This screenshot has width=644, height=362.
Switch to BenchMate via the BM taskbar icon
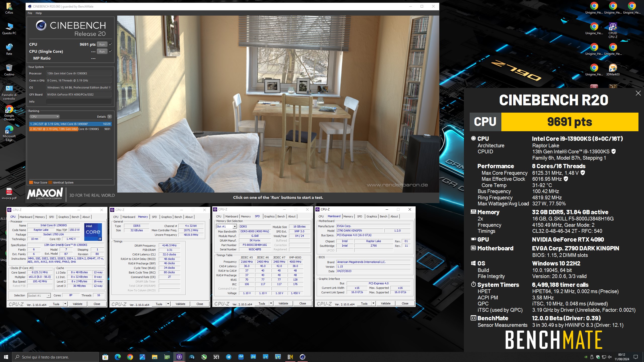click(x=290, y=357)
